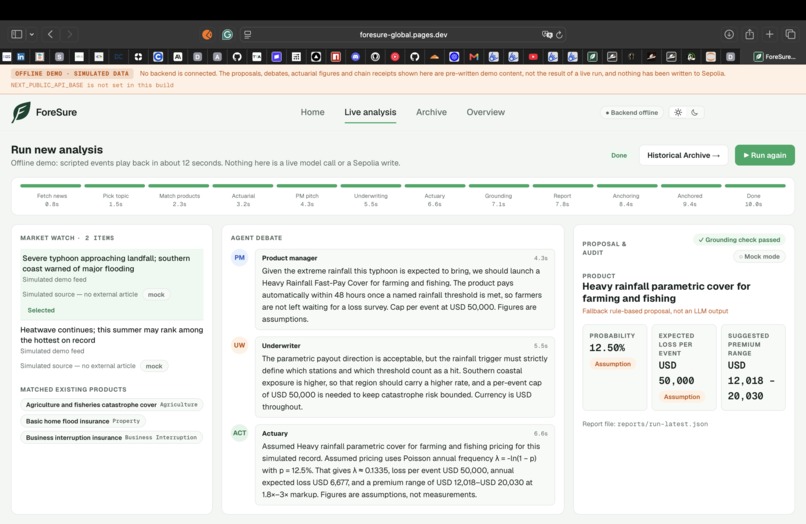Go forward to next page

[69, 34]
